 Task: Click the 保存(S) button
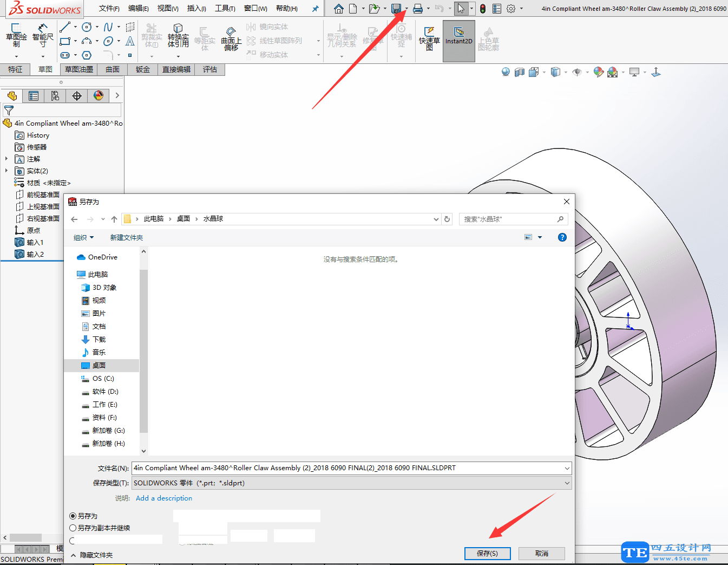tap(487, 553)
